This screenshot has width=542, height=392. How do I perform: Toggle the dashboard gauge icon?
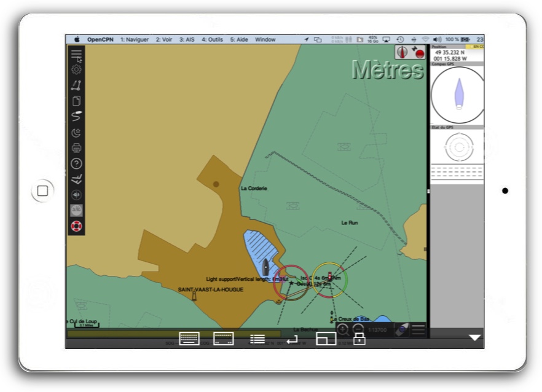tap(76, 210)
